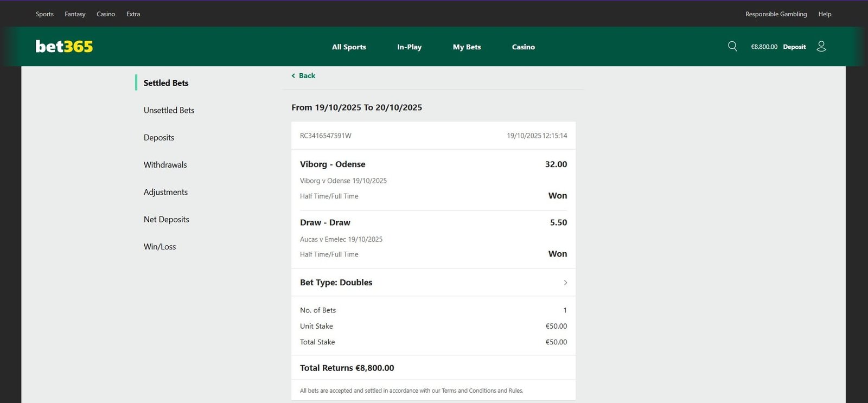
Task: Open the My Bets tab
Action: point(467,47)
